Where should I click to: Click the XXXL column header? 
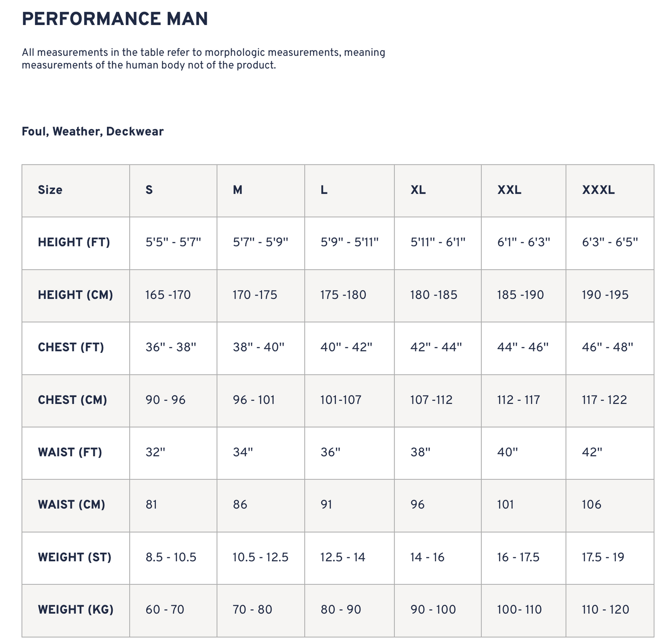pos(599,190)
